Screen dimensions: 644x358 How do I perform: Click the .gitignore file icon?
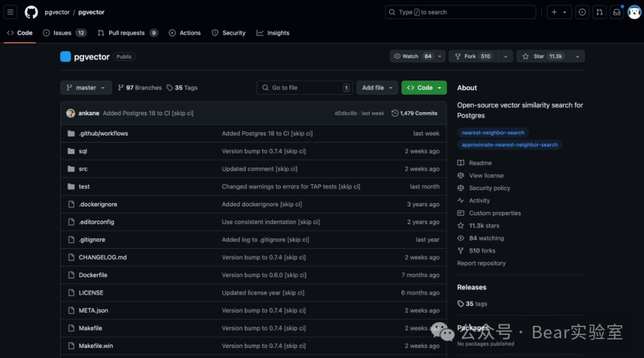click(x=71, y=239)
